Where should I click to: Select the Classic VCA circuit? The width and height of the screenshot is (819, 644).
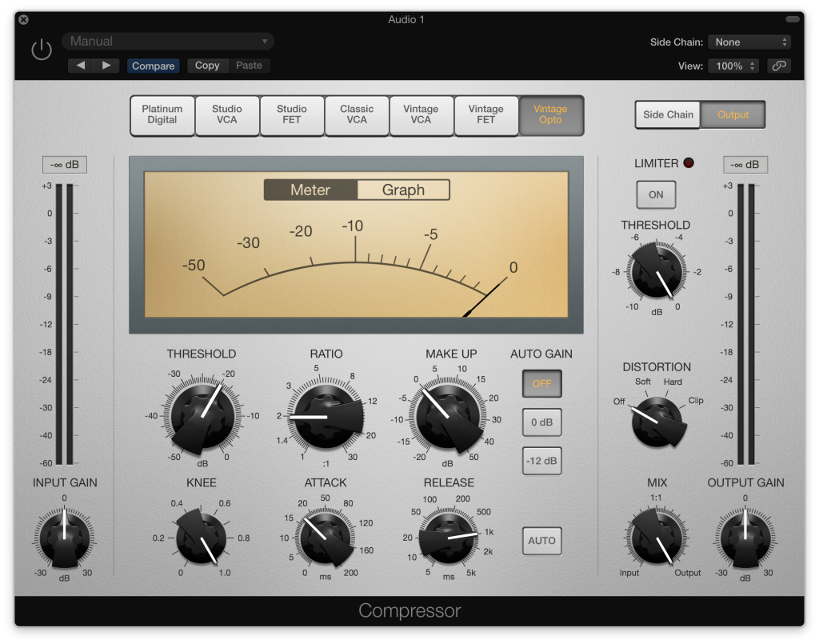tap(357, 115)
